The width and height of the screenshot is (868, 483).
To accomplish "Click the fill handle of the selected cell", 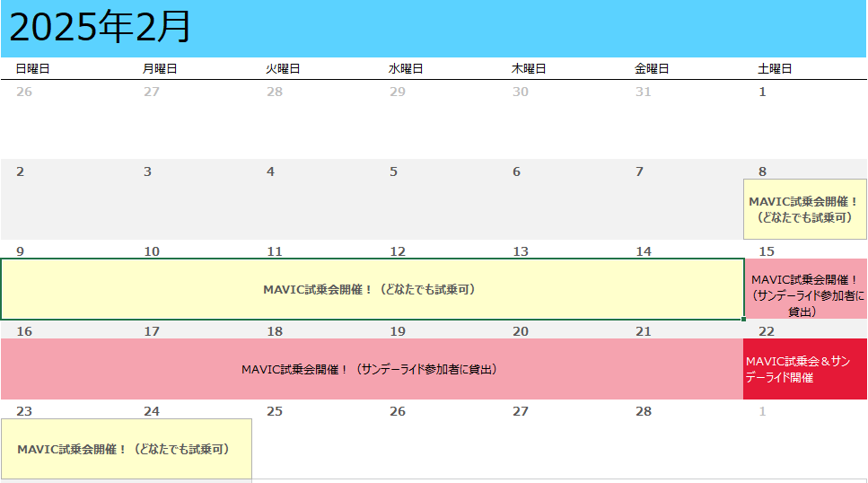I will (743, 320).
